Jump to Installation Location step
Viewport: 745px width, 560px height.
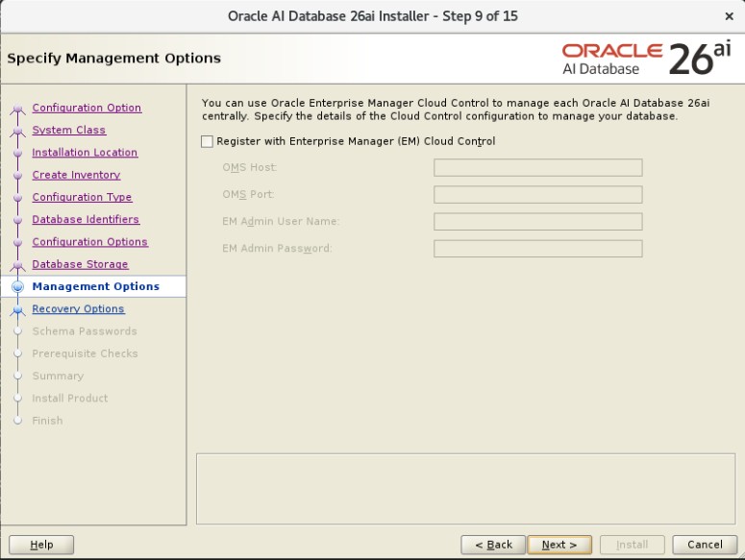(x=85, y=153)
